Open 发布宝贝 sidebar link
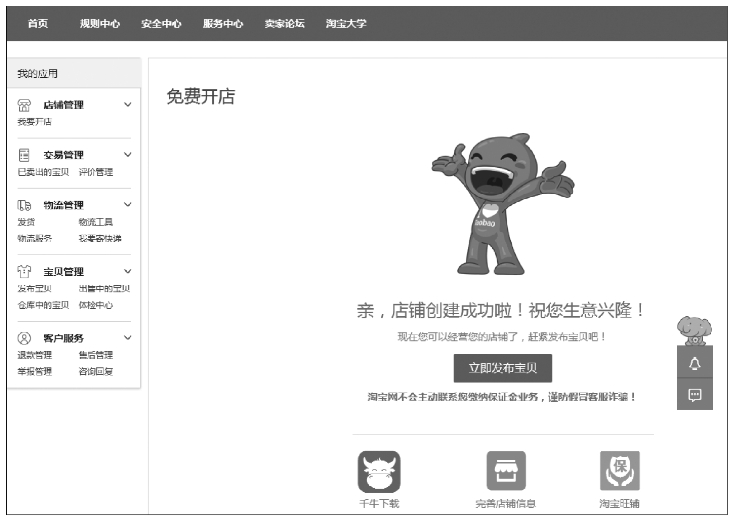The height and width of the screenshot is (523, 737). tap(34, 289)
